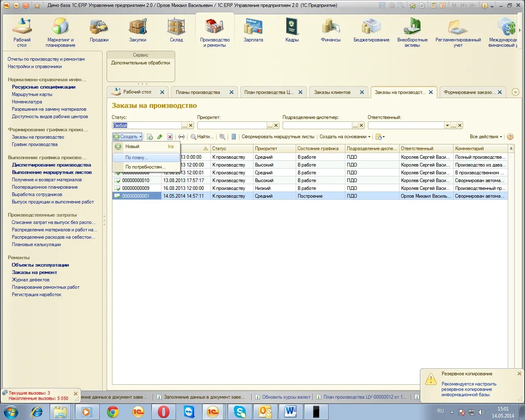Click the Найти... search button
Image resolution: width=525 pixels, height=420 pixels.
202,137
